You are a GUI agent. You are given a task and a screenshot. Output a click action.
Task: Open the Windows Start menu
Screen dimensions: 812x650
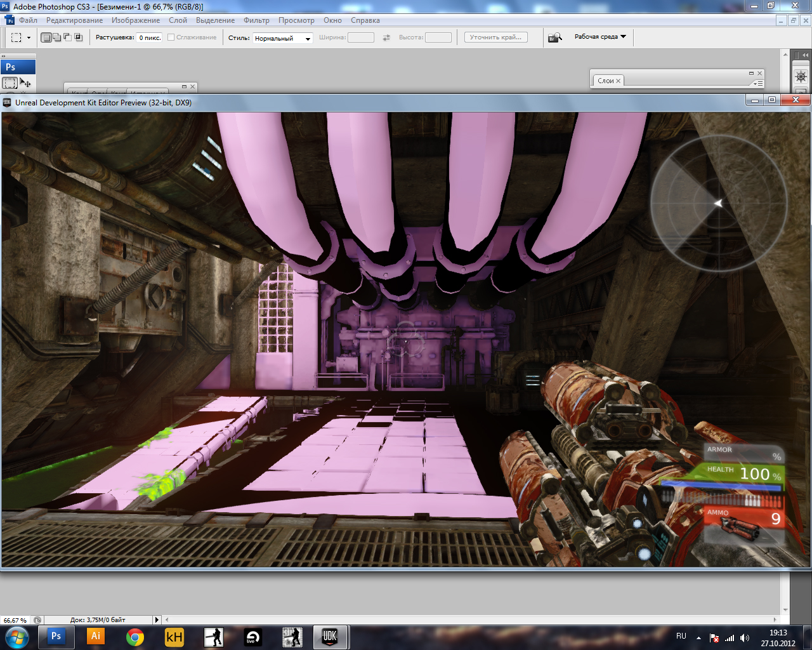click(x=17, y=637)
